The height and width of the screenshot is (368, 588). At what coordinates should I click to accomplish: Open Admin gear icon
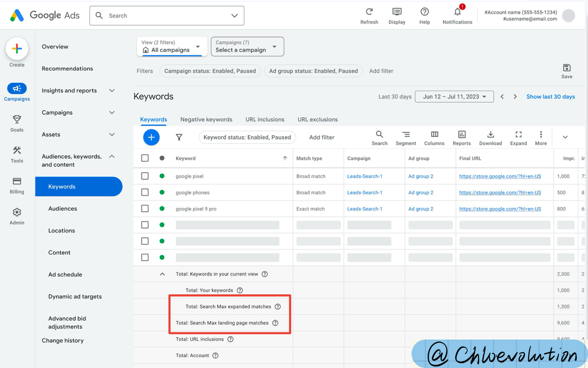17,212
